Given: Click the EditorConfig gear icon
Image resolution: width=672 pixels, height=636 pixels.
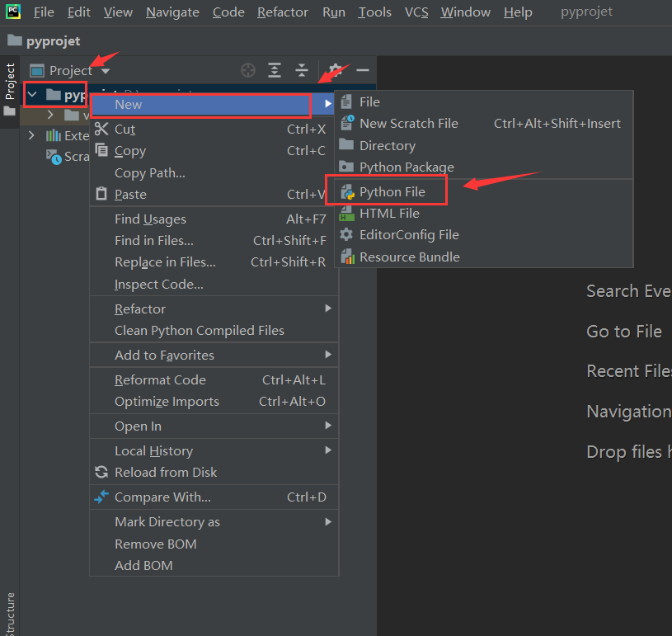Looking at the screenshot, I should (x=346, y=234).
